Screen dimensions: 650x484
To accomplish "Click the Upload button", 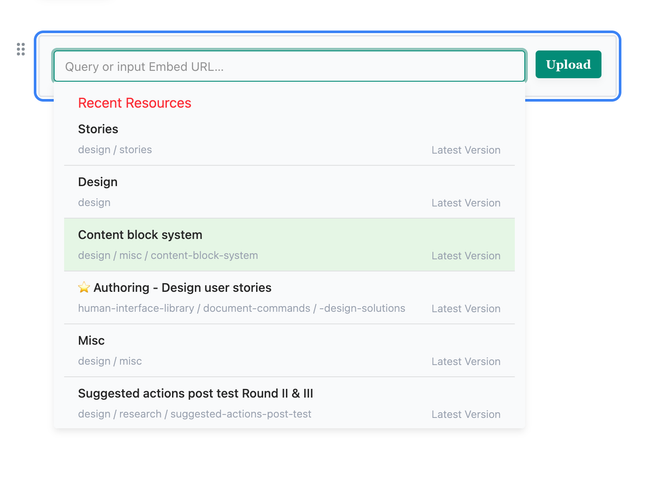I will coord(568,64).
